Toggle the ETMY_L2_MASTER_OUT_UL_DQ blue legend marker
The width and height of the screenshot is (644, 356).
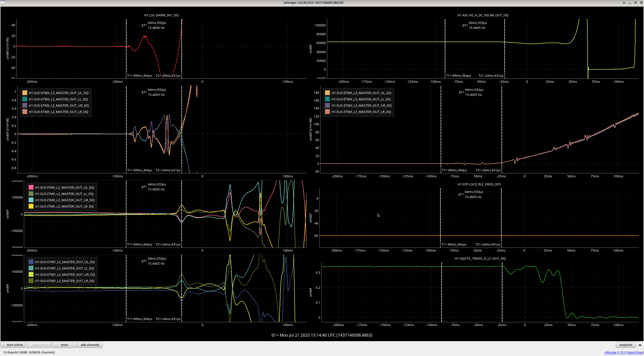(31, 262)
